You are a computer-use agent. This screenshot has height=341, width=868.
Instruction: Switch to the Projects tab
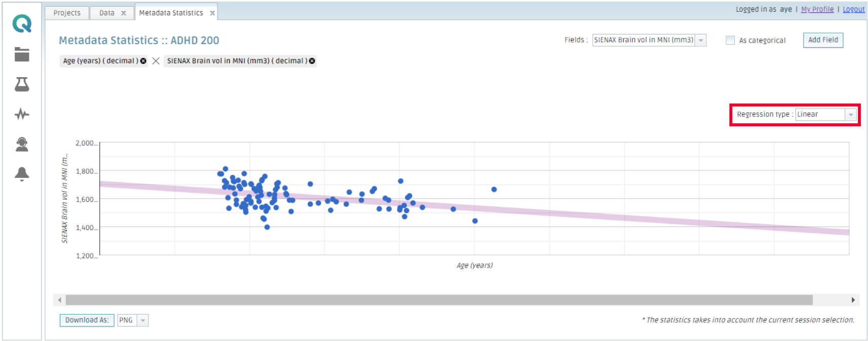click(67, 13)
